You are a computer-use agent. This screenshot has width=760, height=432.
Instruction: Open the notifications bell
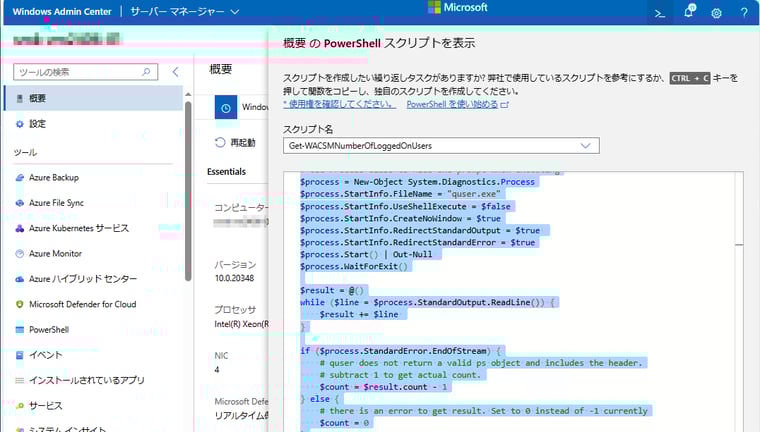pyautogui.click(x=689, y=12)
